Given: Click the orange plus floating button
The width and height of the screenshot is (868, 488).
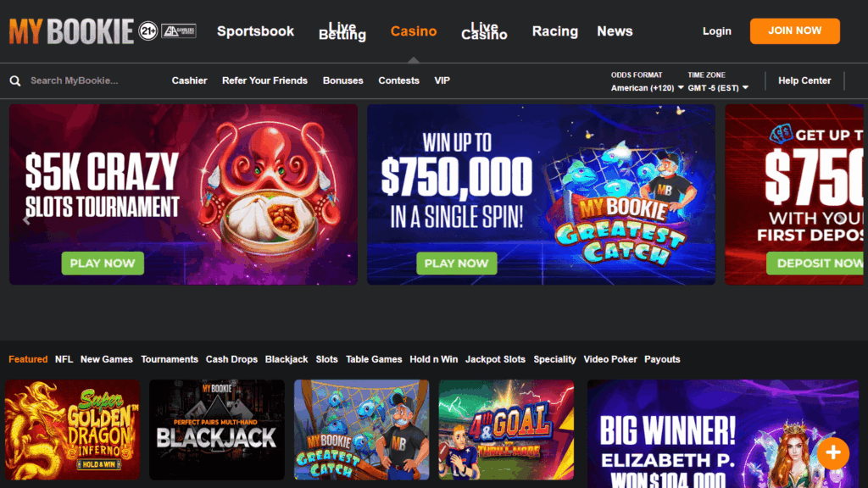Looking at the screenshot, I should click(832, 452).
